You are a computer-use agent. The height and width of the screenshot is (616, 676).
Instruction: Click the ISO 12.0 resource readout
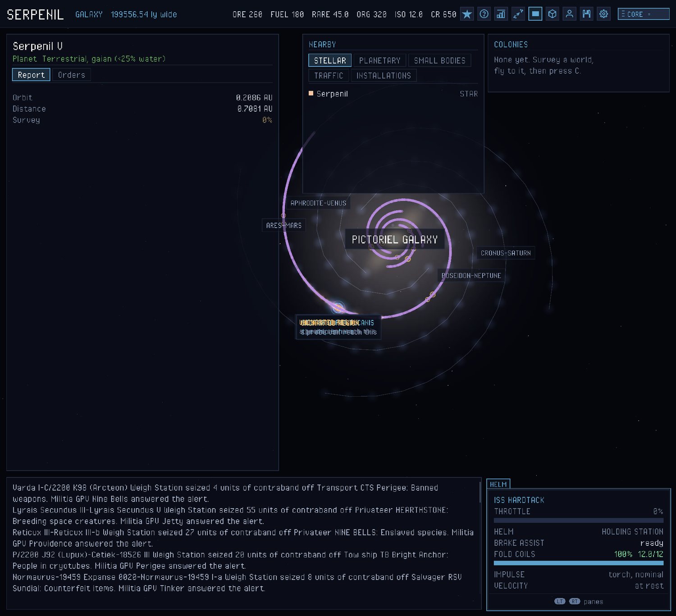coord(409,14)
